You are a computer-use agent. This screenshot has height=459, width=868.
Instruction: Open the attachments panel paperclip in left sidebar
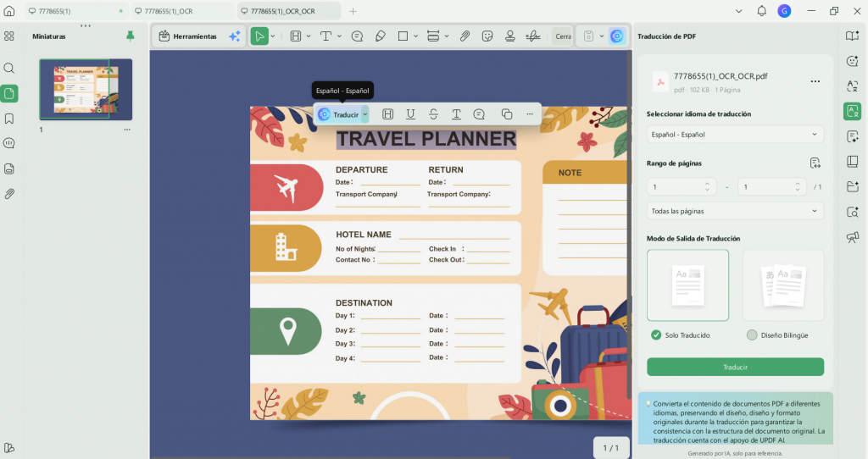(8, 194)
